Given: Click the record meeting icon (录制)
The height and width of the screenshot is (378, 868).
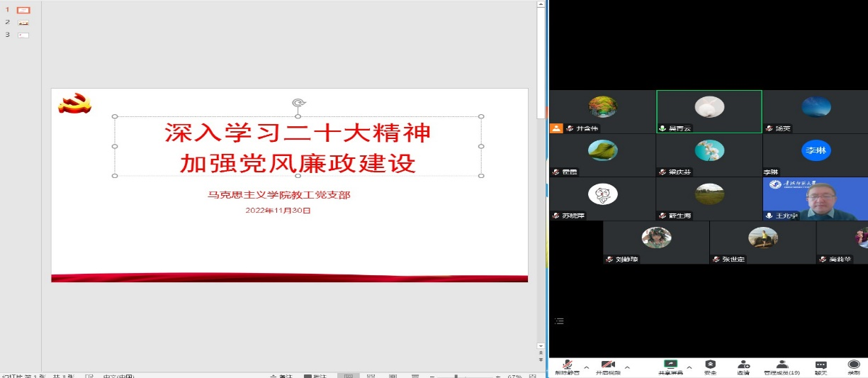Looking at the screenshot, I should point(854,365).
